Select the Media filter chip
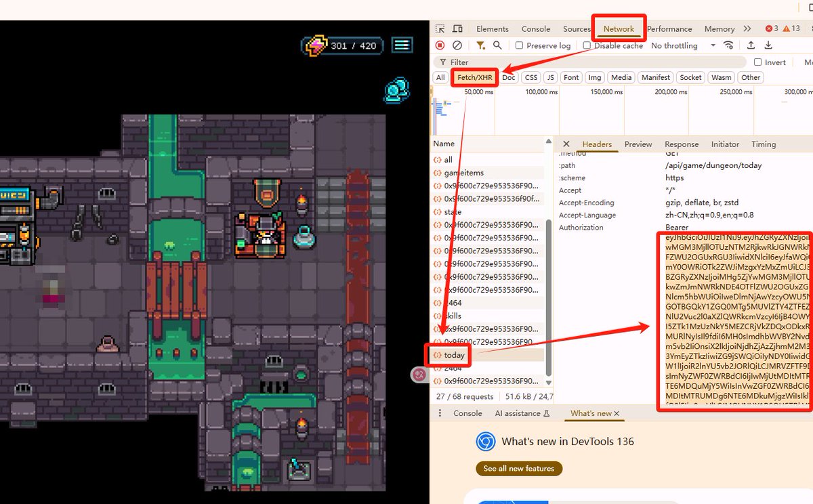813x504 pixels. point(621,77)
